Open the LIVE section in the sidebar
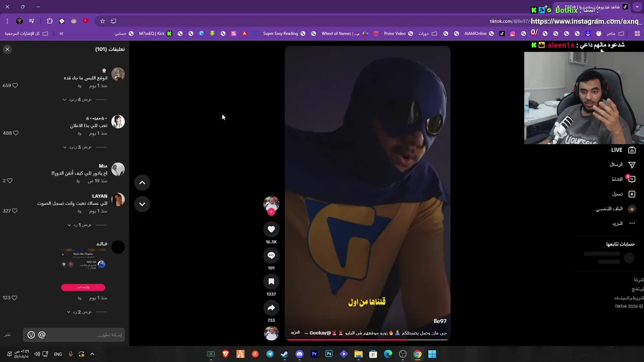Screen dimensions: 644x362 pyautogui.click(x=623, y=150)
